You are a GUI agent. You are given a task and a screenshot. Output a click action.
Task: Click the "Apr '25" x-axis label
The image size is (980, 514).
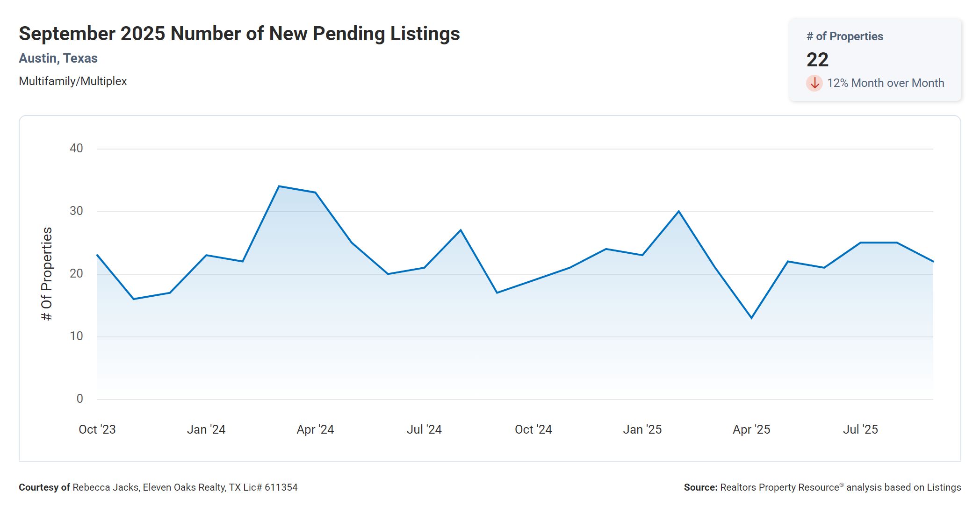point(751,429)
